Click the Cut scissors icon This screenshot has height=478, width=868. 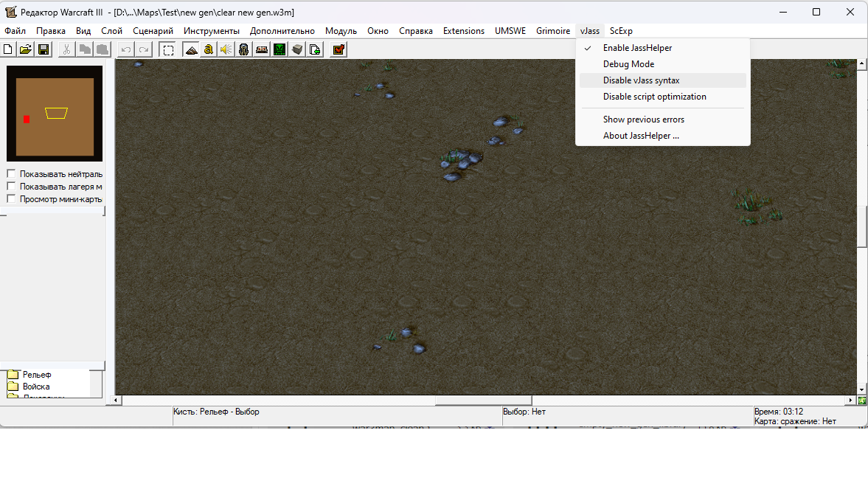click(x=66, y=50)
